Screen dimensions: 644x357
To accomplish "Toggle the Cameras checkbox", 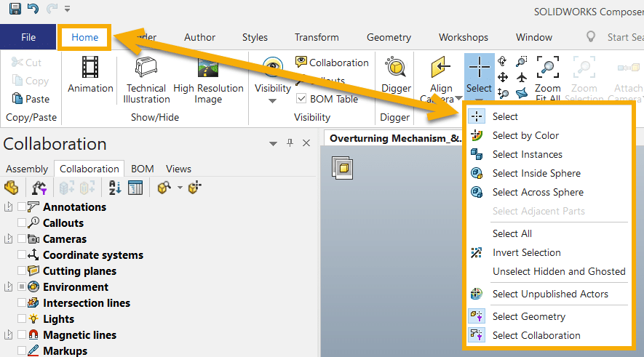I will pyautogui.click(x=22, y=238).
